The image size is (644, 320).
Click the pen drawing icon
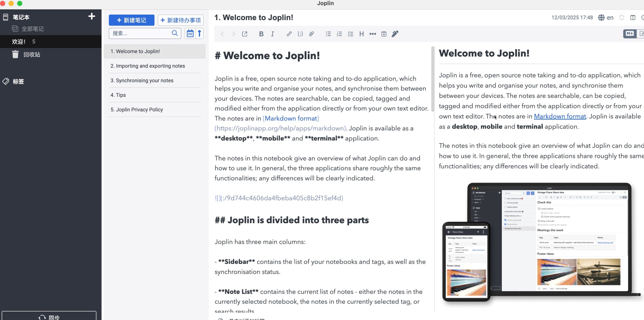coord(395,34)
